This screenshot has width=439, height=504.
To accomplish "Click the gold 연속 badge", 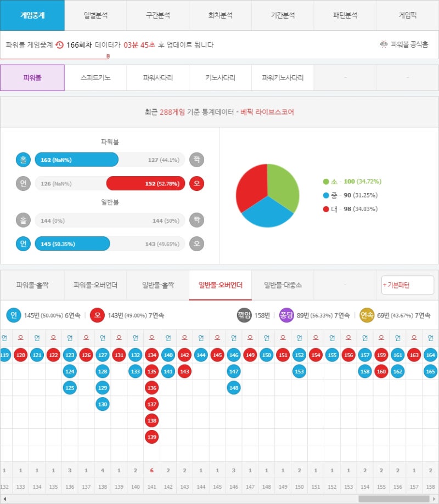I will click(367, 315).
